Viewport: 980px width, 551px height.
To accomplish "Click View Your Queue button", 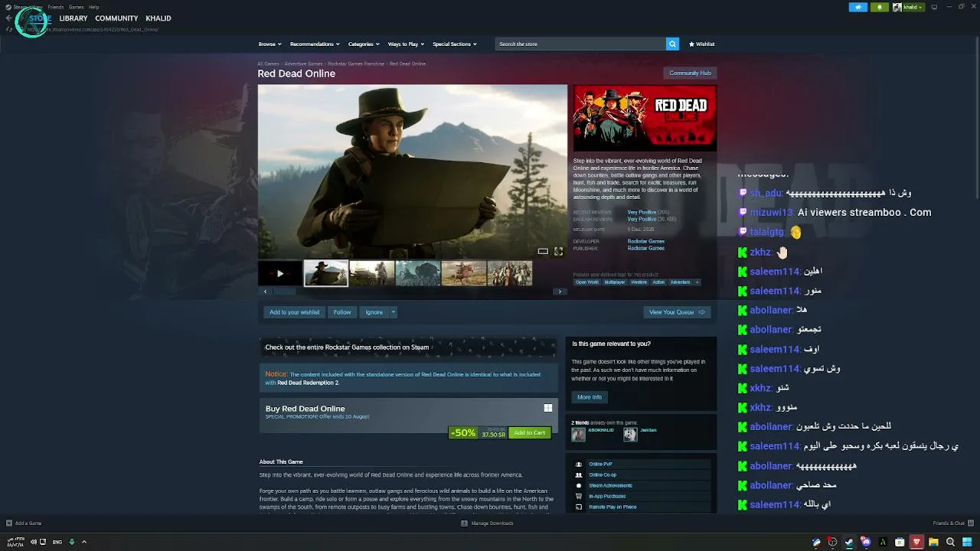I will (677, 312).
